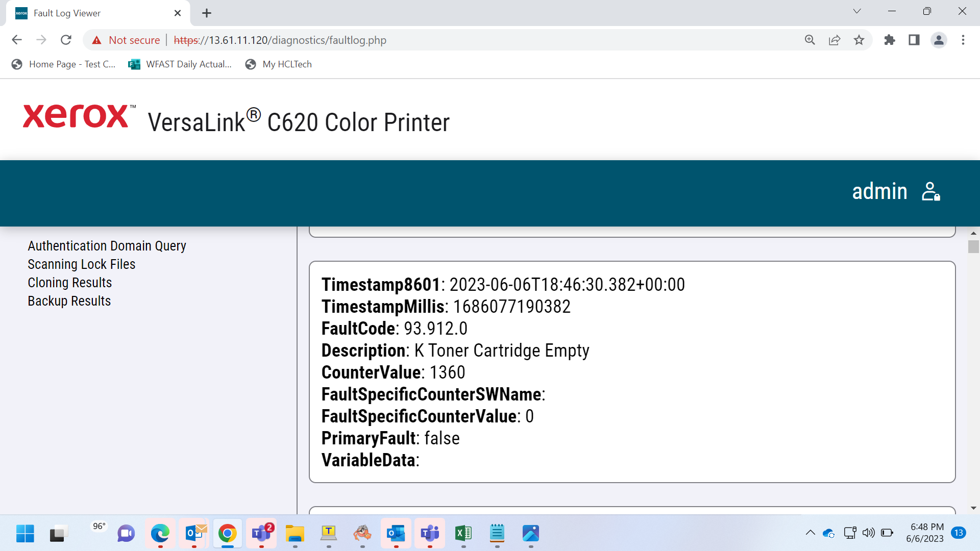980x551 pixels.
Task: Select the Backup Results menu item
Action: pyautogui.click(x=69, y=301)
